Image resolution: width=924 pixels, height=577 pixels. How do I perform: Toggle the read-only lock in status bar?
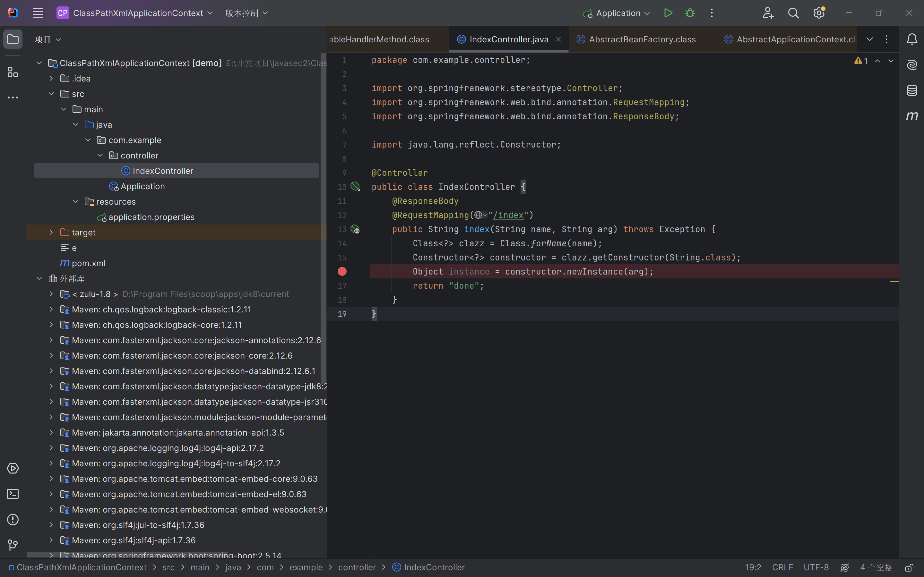(909, 567)
